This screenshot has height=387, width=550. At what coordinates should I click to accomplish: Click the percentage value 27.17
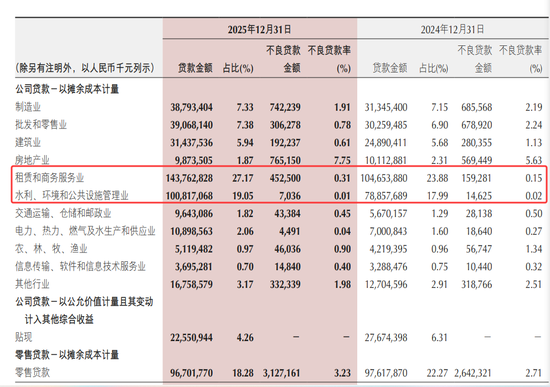tap(242, 178)
